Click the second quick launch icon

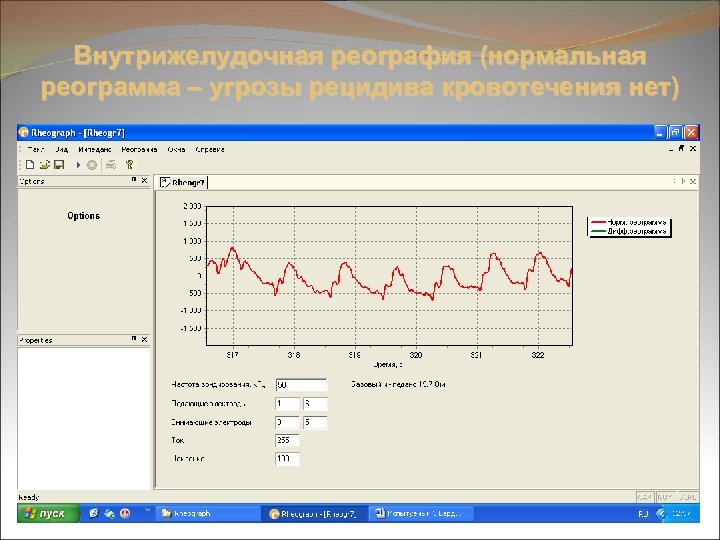point(109,513)
